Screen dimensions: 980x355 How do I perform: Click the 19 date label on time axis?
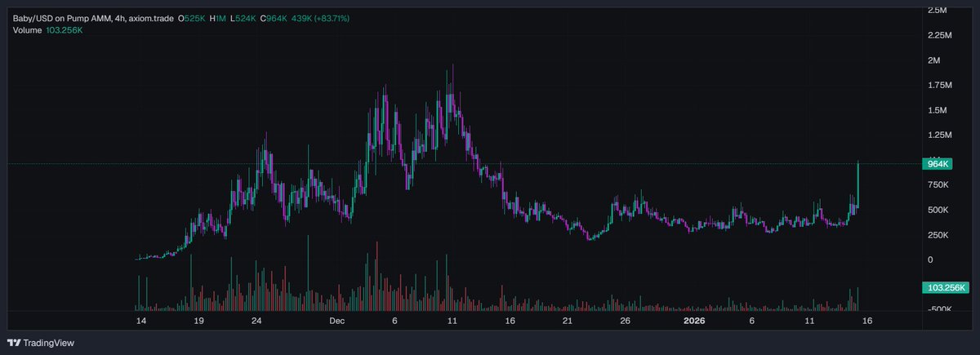[x=198, y=322]
